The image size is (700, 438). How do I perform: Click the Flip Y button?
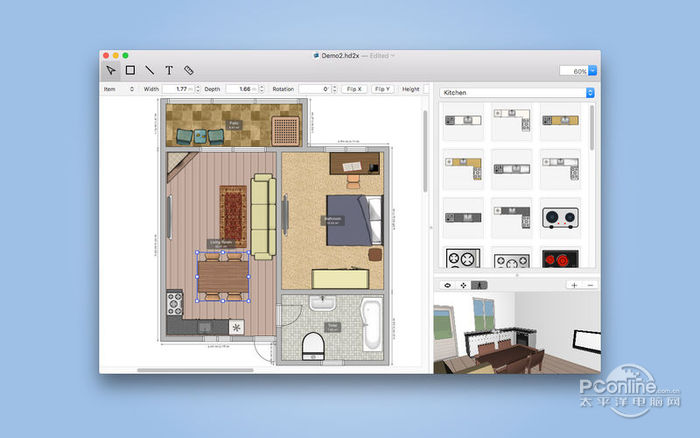(383, 89)
